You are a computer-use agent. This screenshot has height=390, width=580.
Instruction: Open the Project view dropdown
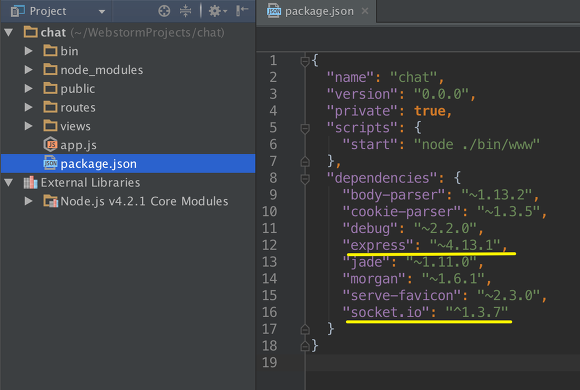(102, 12)
